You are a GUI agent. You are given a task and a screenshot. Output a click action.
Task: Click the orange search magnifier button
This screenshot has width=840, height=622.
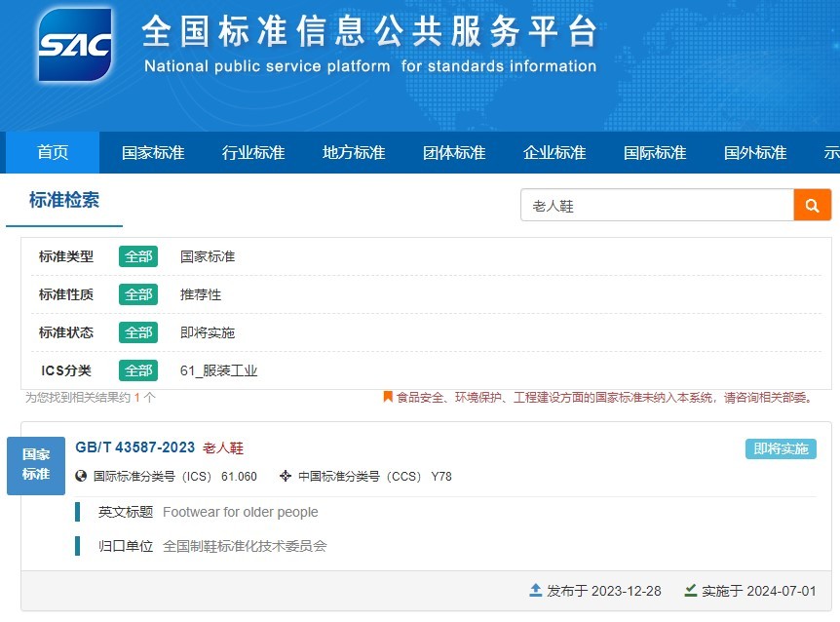pyautogui.click(x=812, y=206)
